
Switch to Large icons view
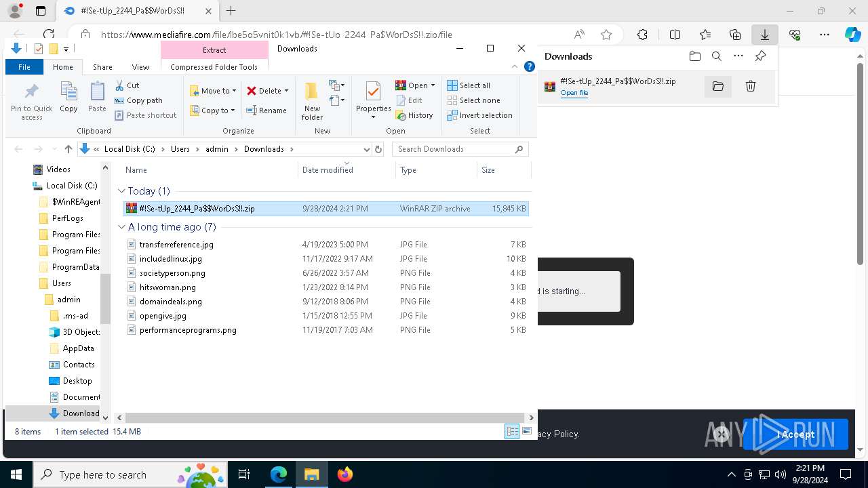[526, 432]
